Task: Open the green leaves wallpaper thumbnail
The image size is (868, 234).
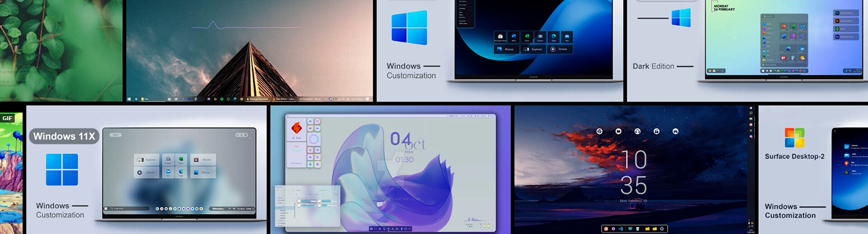Action: tap(61, 50)
